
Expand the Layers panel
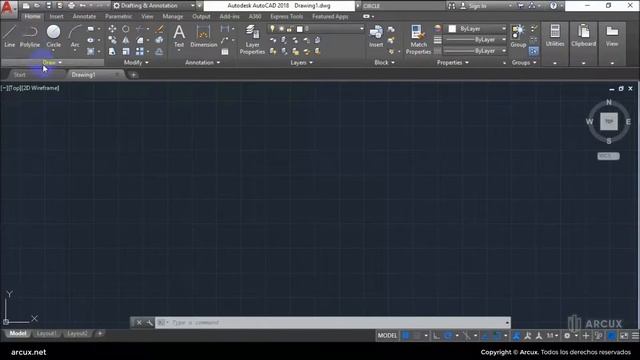pos(301,62)
